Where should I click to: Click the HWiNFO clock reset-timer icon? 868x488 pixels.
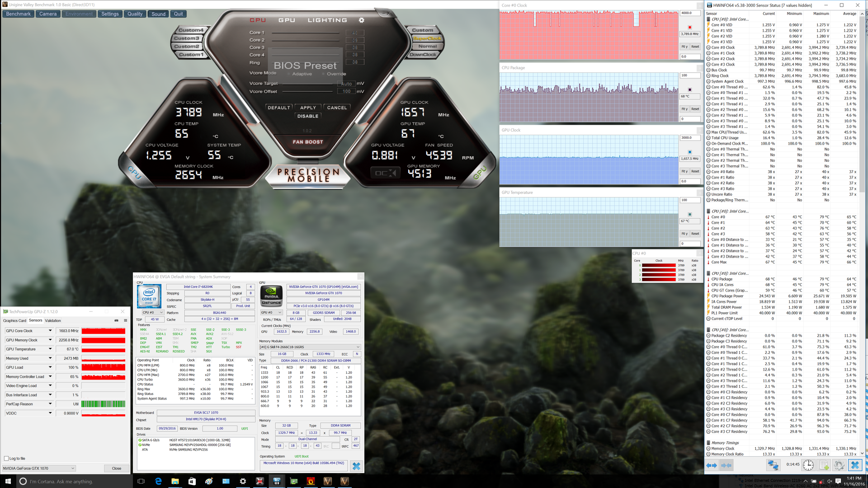click(x=808, y=465)
